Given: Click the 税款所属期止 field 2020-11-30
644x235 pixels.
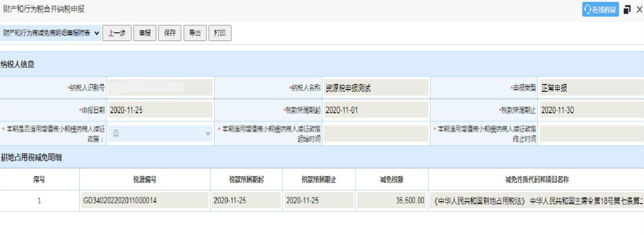Looking at the screenshot, I should click(x=592, y=110).
